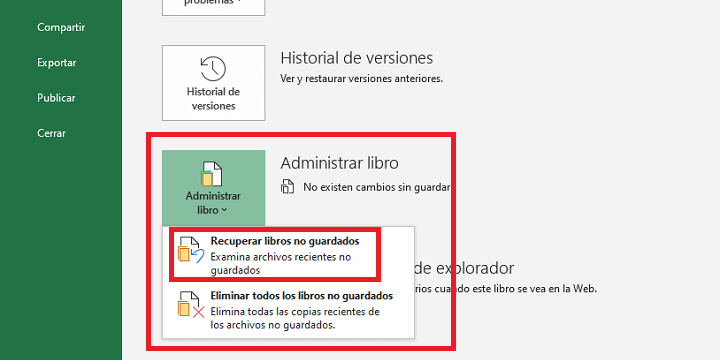
Task: Open the Compartir option in sidebar
Action: pos(61,27)
